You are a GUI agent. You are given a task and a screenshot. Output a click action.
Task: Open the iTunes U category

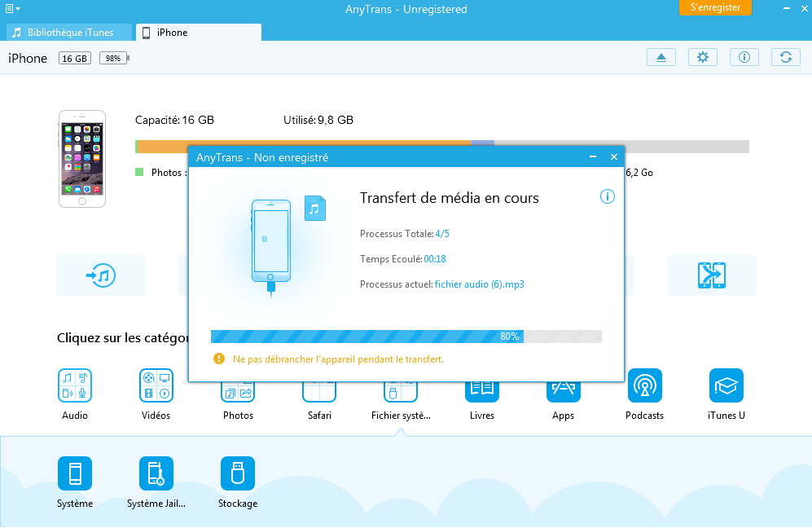click(x=726, y=385)
